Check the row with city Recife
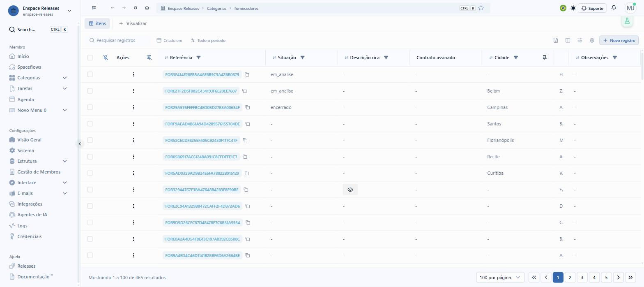644x287 pixels. coord(90,157)
